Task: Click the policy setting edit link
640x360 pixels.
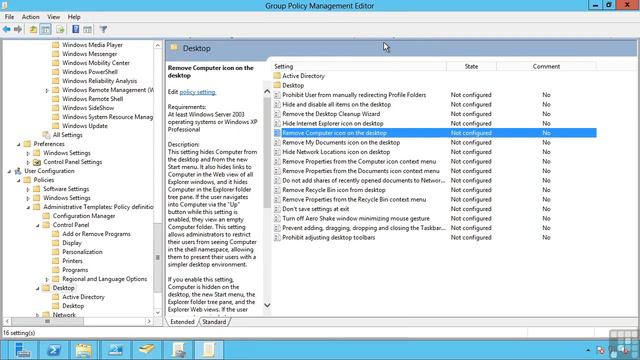Action: pos(198,92)
